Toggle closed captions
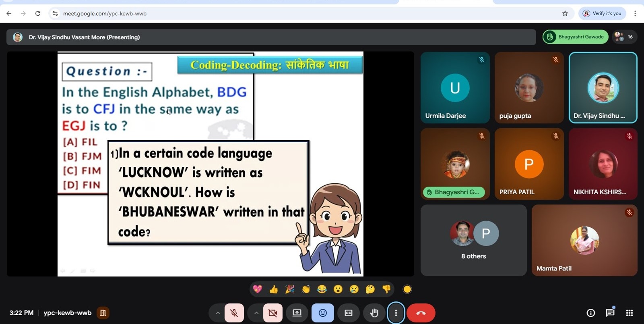The height and width of the screenshot is (324, 644). tap(349, 313)
